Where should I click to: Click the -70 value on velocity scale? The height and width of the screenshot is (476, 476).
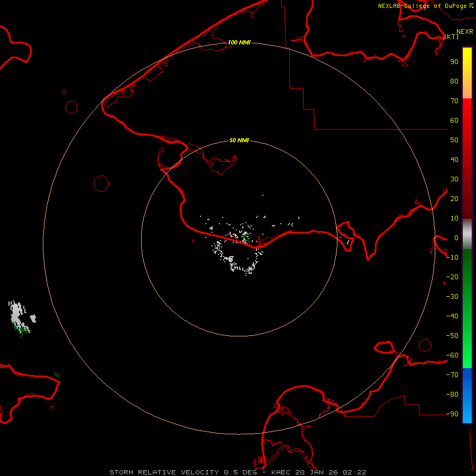pos(452,374)
